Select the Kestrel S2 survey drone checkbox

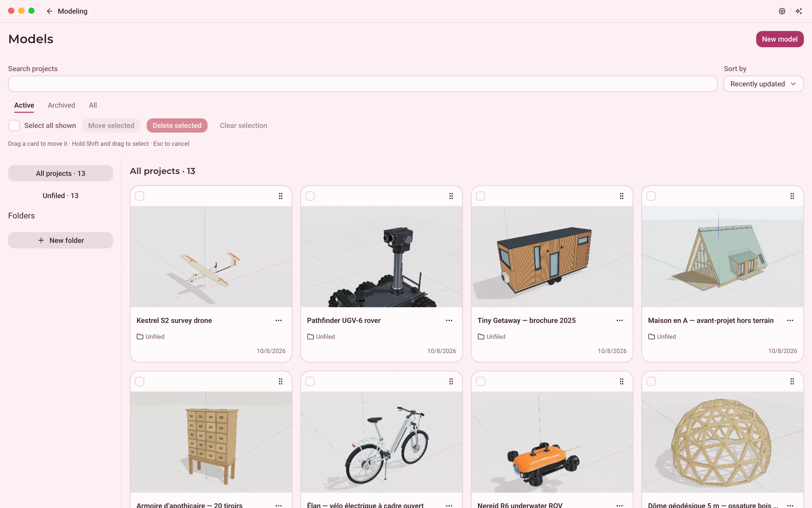pyautogui.click(x=140, y=196)
